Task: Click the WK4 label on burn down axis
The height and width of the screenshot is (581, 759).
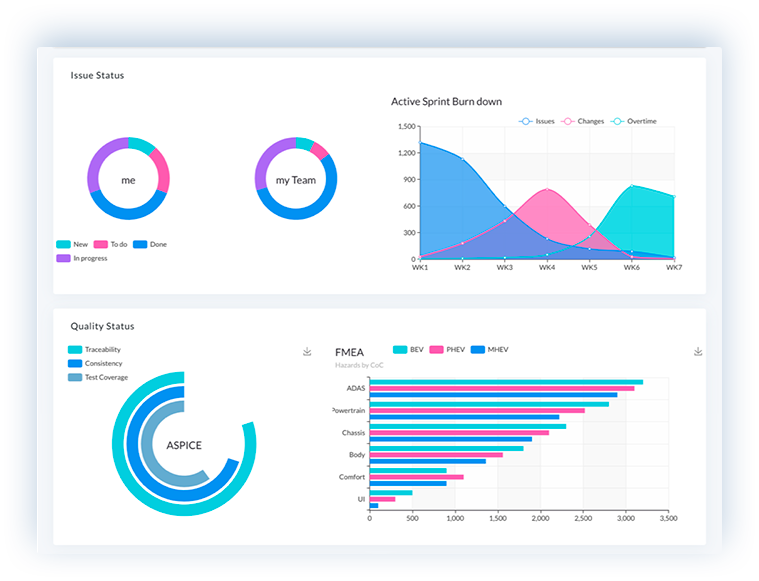Action: pyautogui.click(x=547, y=268)
